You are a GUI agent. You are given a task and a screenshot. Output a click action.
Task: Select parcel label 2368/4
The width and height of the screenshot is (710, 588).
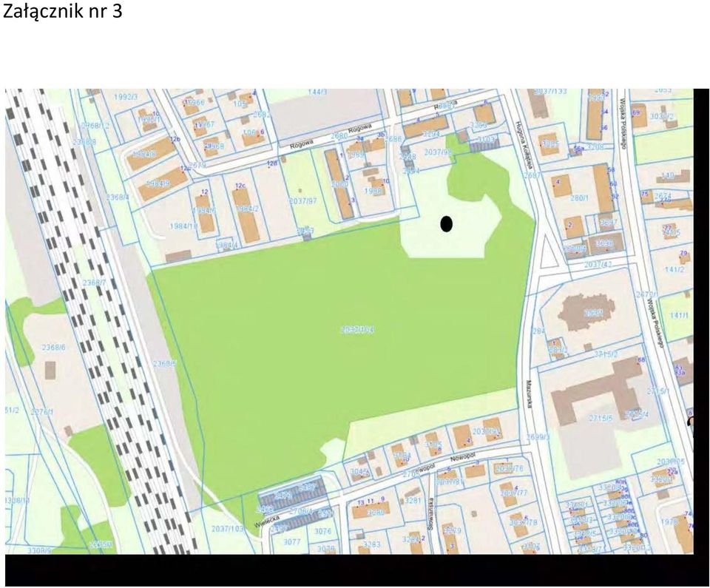[x=118, y=197]
